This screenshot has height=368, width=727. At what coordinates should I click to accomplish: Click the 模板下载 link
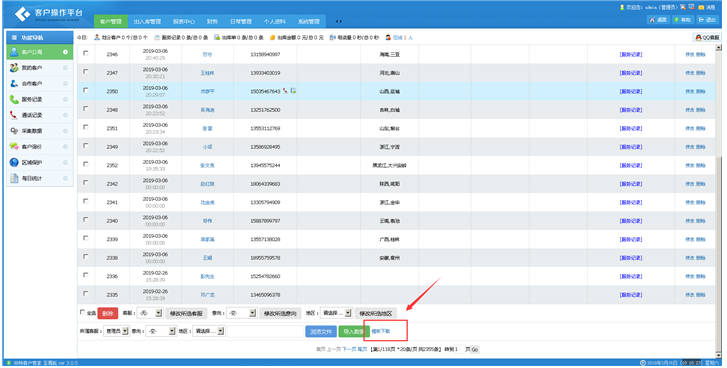[381, 331]
